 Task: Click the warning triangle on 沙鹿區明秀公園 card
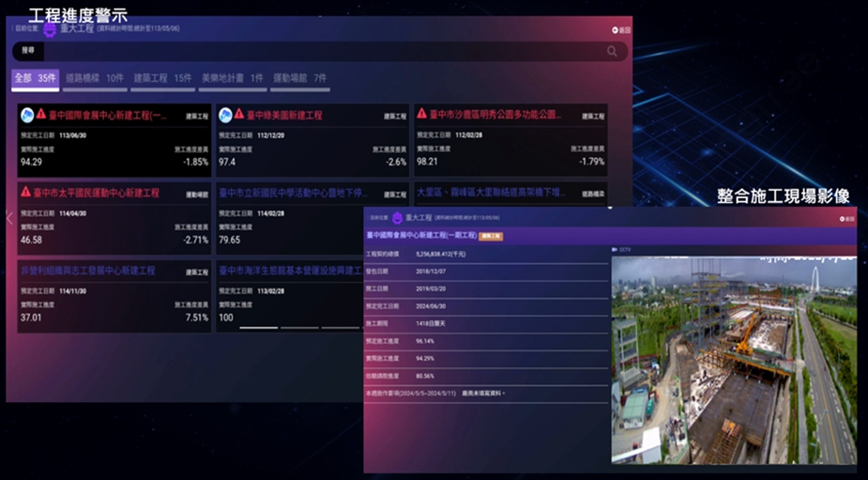point(422,113)
